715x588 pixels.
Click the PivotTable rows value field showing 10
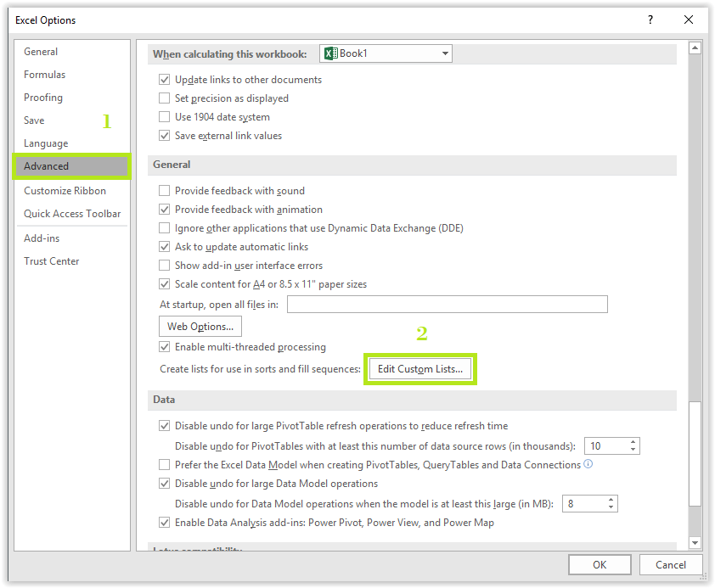606,446
